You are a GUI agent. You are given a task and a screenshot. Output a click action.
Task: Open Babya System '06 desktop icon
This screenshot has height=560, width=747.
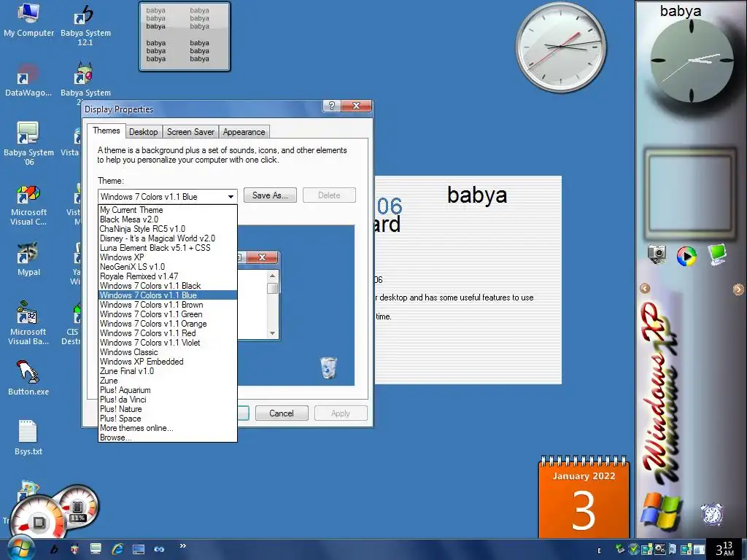[28, 143]
